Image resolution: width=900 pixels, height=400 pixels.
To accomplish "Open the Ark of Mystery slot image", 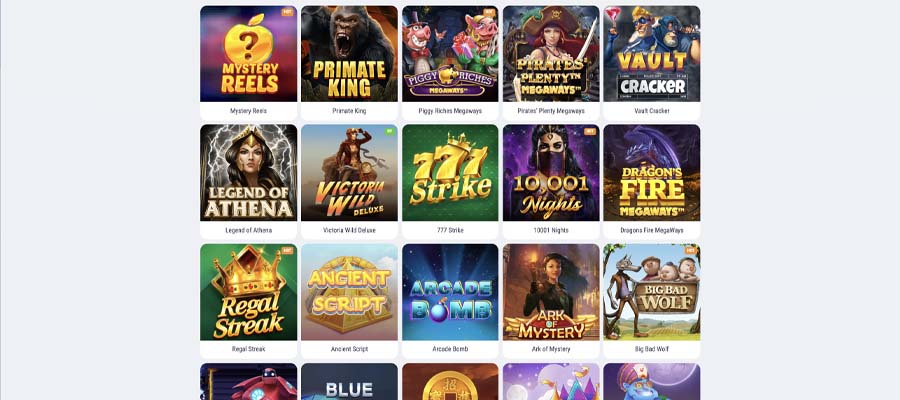I will [x=551, y=292].
